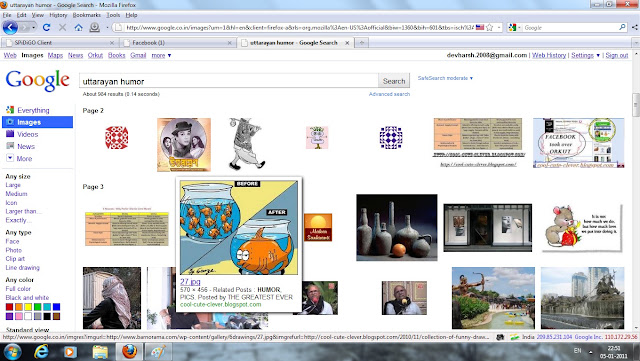
Task: Select the pink color swatch
Action: coord(19,316)
